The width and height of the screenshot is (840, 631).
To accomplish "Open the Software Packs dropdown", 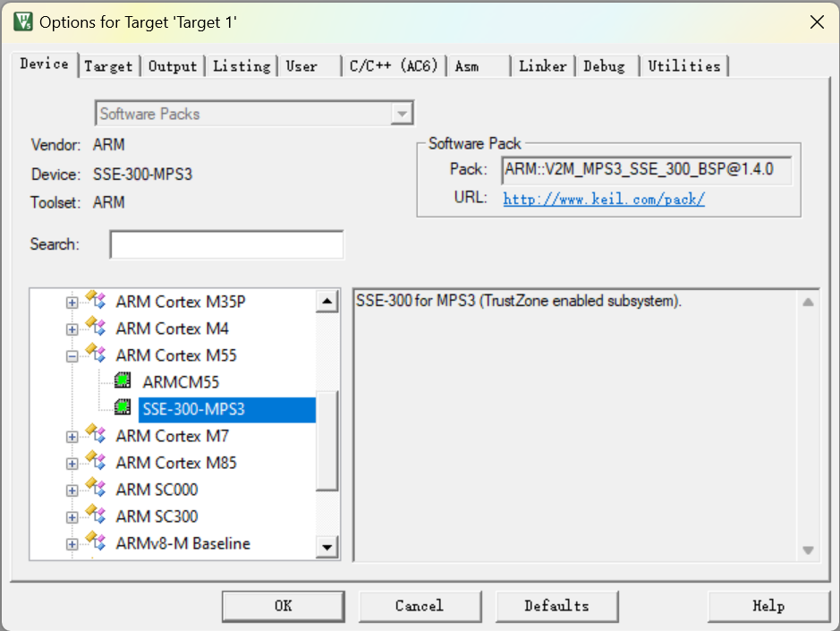I will click(402, 114).
